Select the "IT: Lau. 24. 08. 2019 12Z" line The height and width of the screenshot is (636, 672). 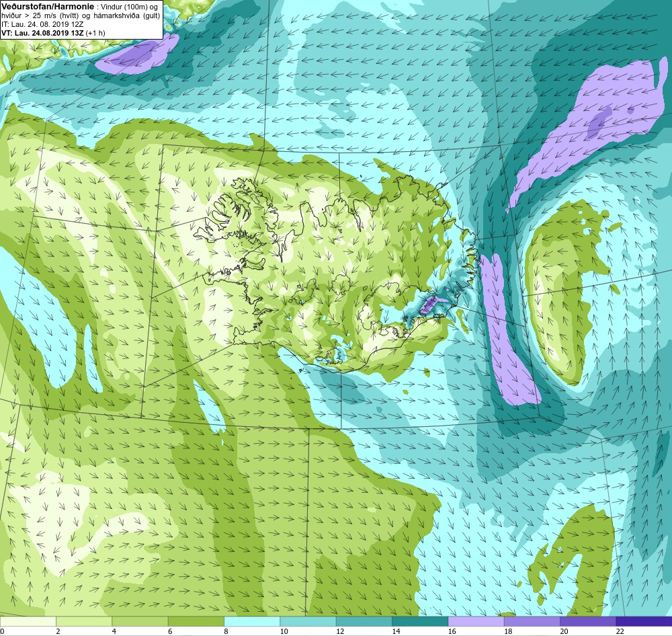pos(42,24)
